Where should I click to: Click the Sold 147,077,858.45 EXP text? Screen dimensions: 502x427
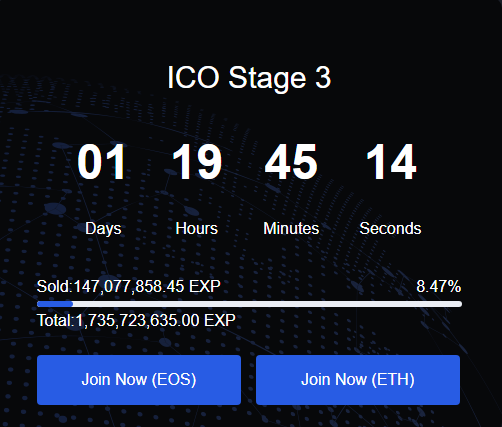(x=129, y=286)
